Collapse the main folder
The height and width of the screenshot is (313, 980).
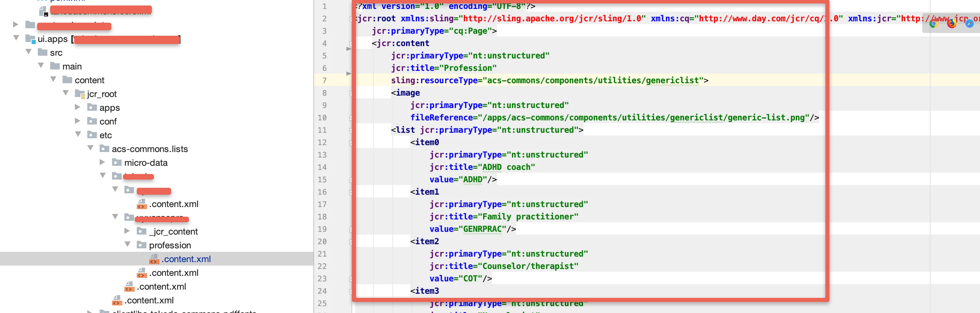[41, 65]
